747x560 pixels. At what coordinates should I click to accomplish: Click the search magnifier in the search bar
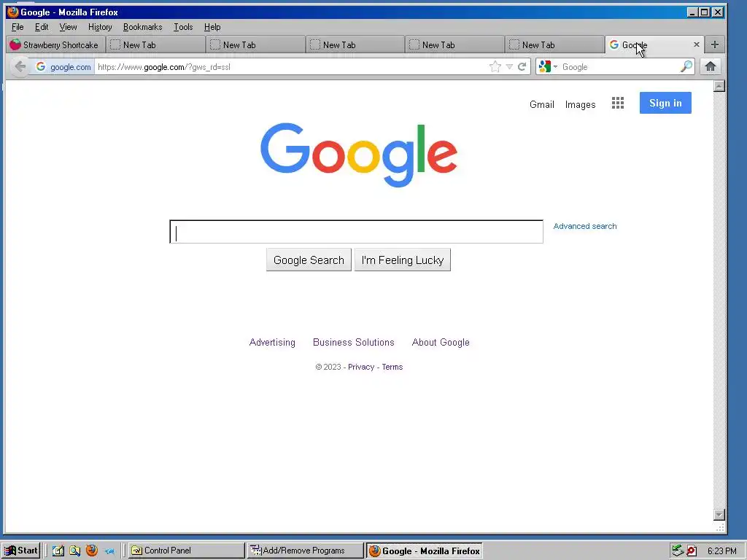pos(686,66)
